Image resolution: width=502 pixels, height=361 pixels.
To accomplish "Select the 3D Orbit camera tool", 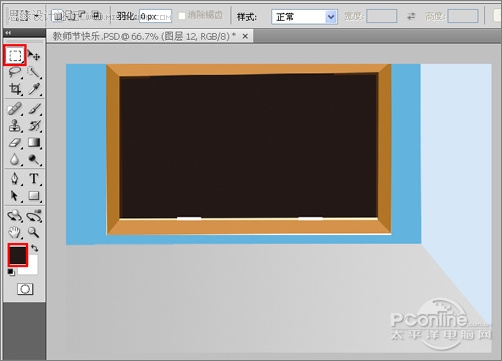I will [x=34, y=216].
